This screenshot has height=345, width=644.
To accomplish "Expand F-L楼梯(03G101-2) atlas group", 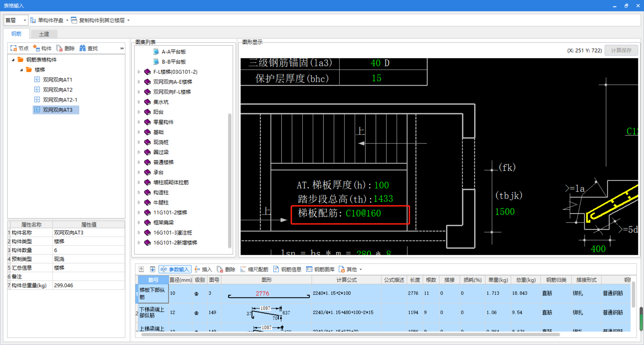I will [x=139, y=72].
